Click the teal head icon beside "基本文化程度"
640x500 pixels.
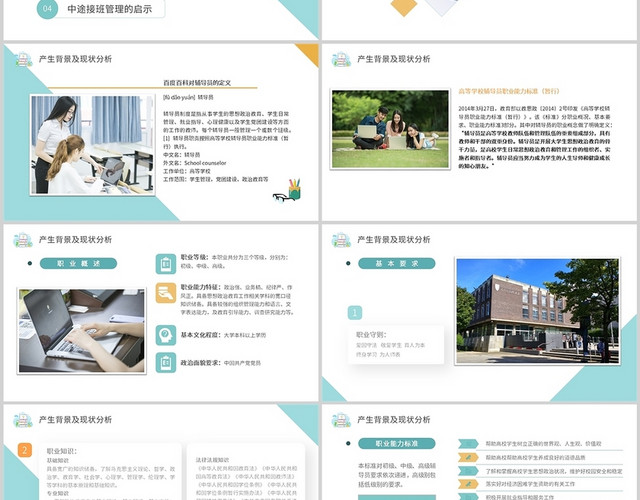(x=166, y=335)
